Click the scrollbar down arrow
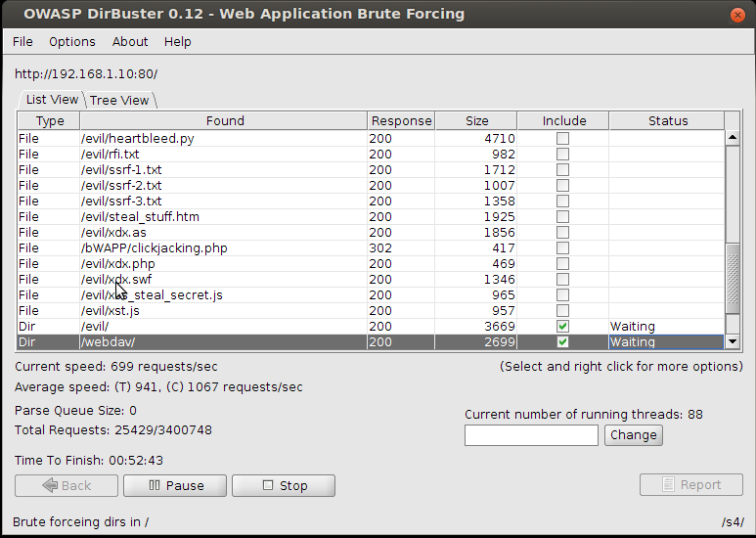 [732, 342]
